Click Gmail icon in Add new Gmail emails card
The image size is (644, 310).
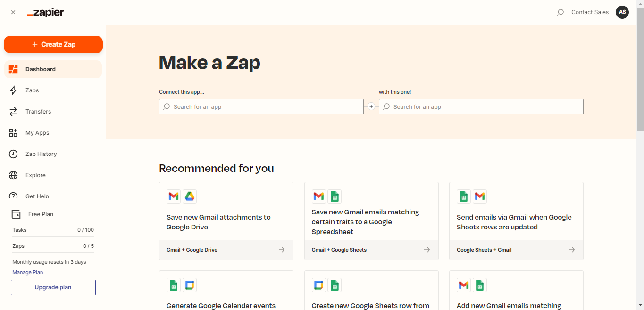(464, 285)
